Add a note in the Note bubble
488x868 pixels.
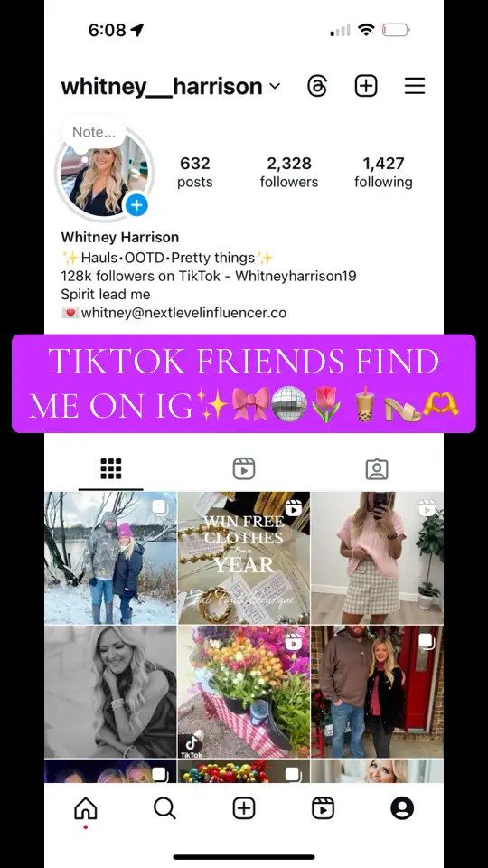[x=94, y=132]
